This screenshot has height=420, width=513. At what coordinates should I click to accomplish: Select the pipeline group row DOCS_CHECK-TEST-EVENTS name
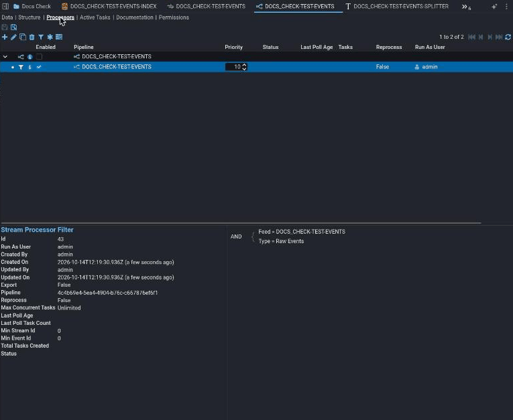click(x=117, y=56)
